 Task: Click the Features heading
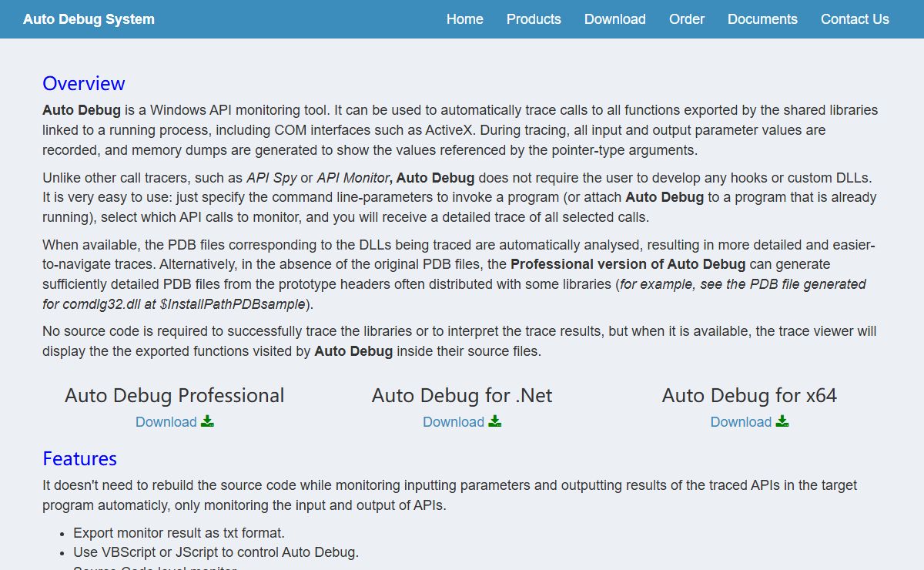click(79, 458)
